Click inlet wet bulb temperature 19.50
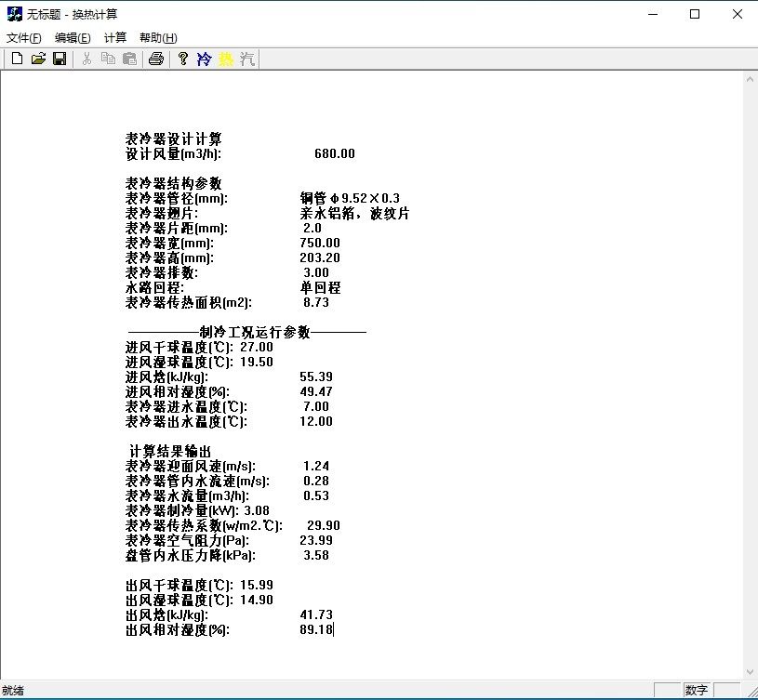This screenshot has width=758, height=700. point(257,362)
